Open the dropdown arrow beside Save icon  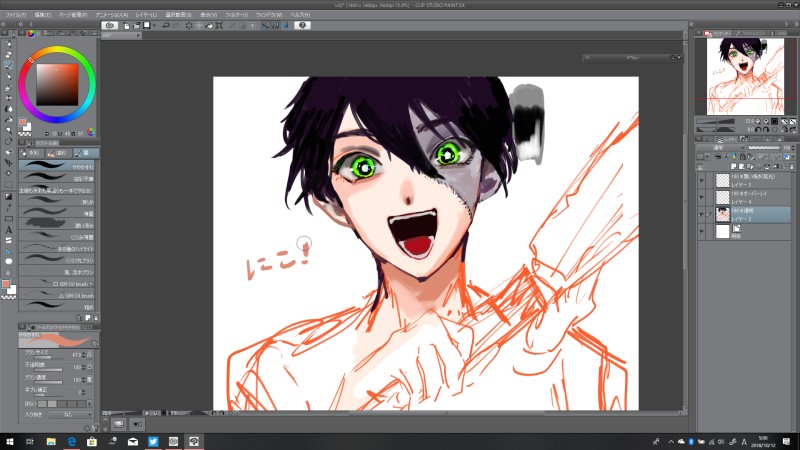154,25
